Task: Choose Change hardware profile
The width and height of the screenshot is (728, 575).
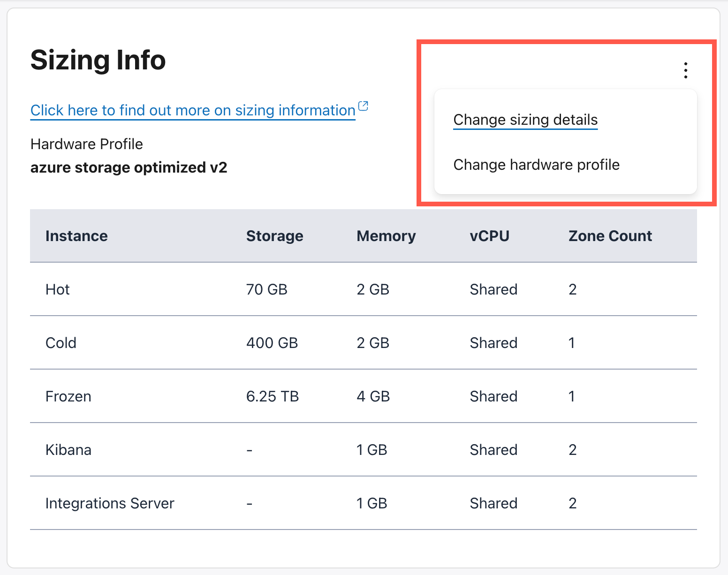Action: 536,165
